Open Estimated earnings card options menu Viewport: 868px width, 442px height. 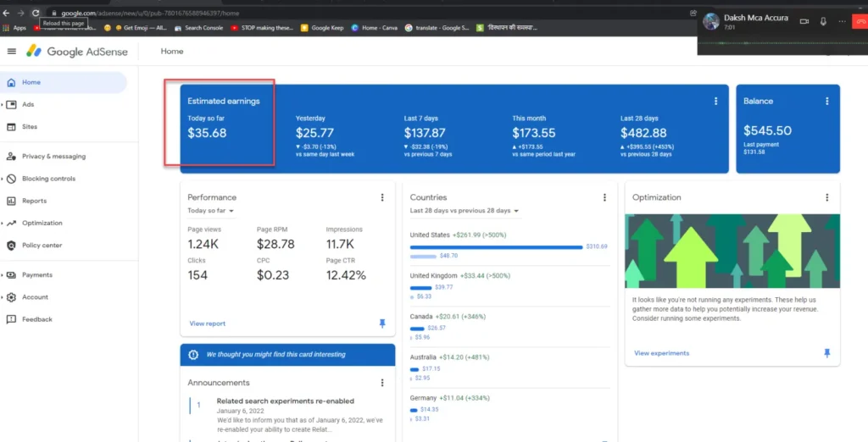[715, 102]
